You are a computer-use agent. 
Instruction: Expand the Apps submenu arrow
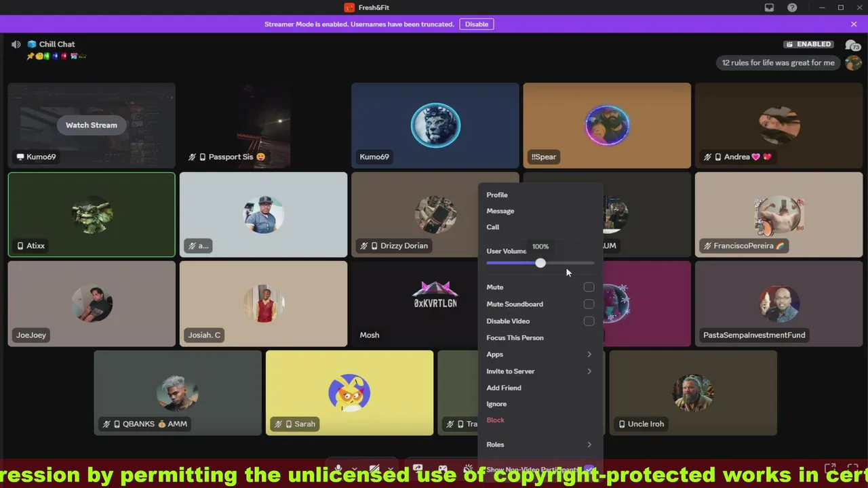pyautogui.click(x=589, y=354)
